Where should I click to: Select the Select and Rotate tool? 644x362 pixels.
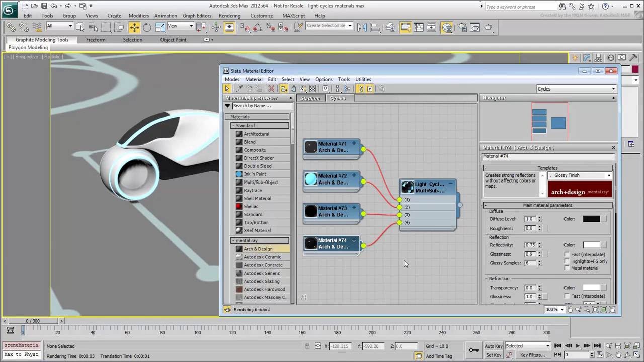tap(147, 27)
